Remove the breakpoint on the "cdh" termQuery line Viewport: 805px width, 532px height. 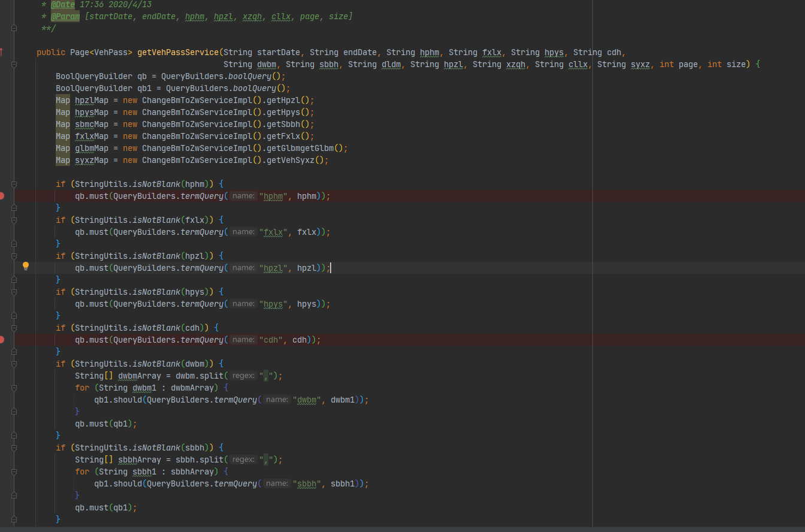(x=2, y=340)
